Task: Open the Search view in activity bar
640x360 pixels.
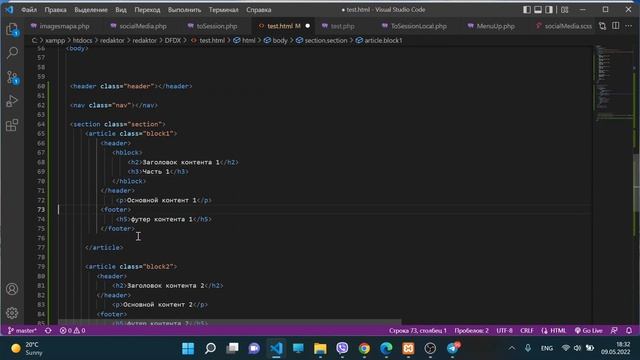Action: [12, 53]
